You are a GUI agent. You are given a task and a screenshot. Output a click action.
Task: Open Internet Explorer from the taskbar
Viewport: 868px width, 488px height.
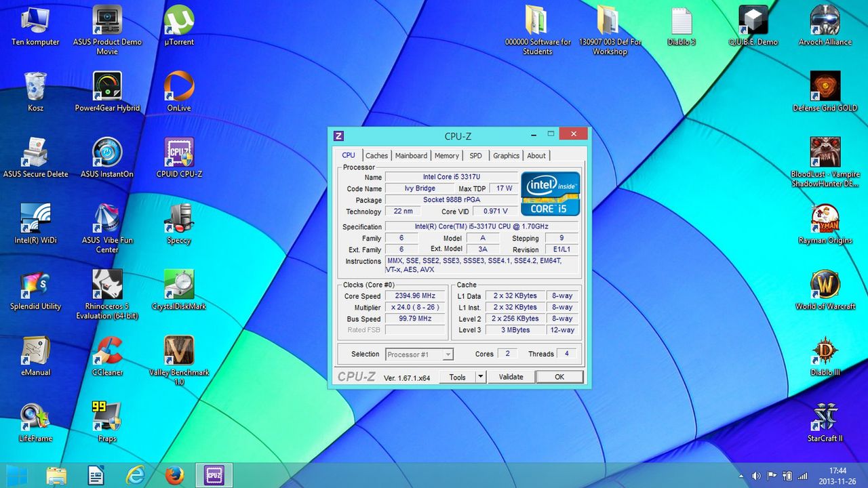136,475
